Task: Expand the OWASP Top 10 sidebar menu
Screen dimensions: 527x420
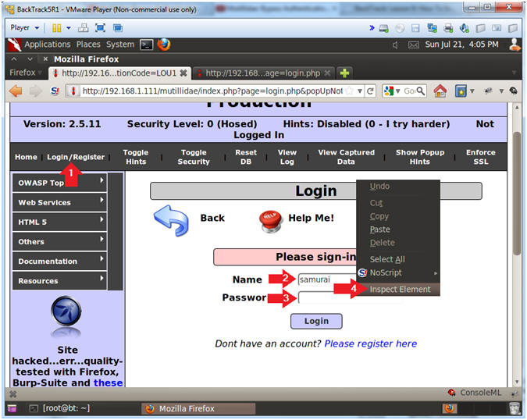Action: [x=60, y=183]
